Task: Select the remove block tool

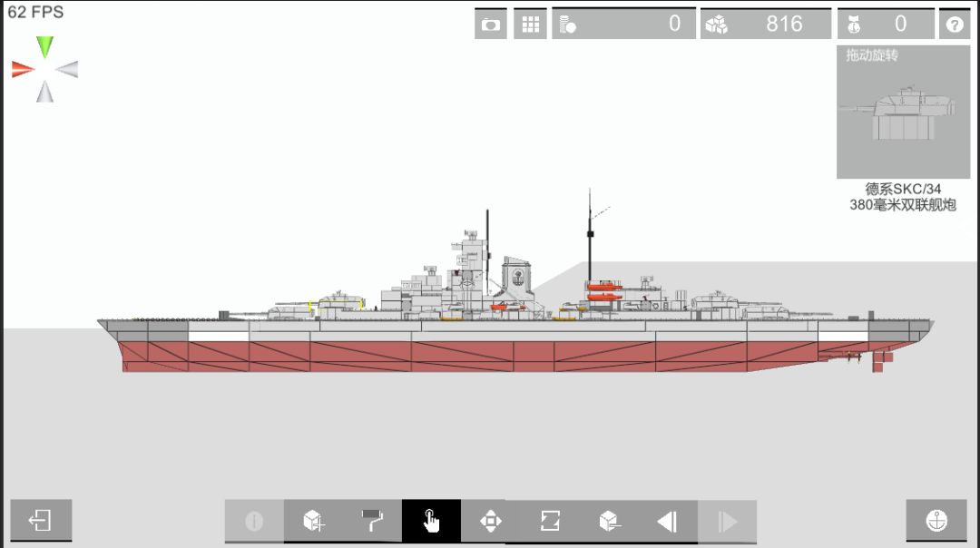Action: (609, 521)
